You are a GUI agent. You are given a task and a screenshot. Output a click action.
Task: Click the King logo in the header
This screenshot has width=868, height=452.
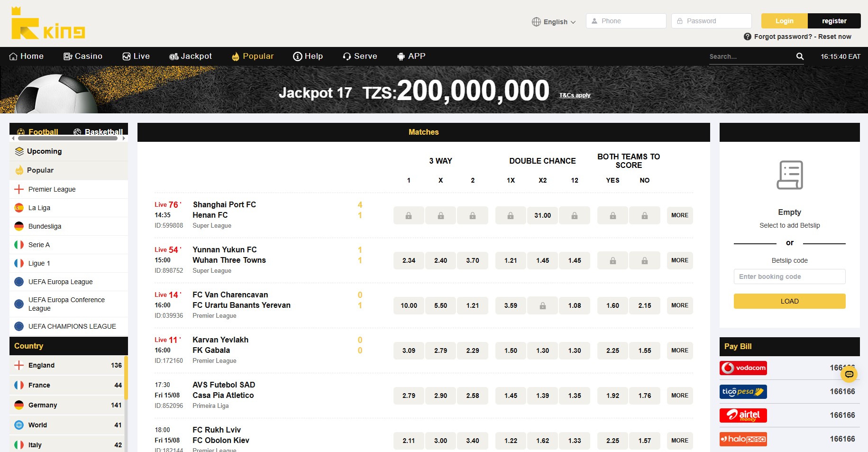click(48, 24)
